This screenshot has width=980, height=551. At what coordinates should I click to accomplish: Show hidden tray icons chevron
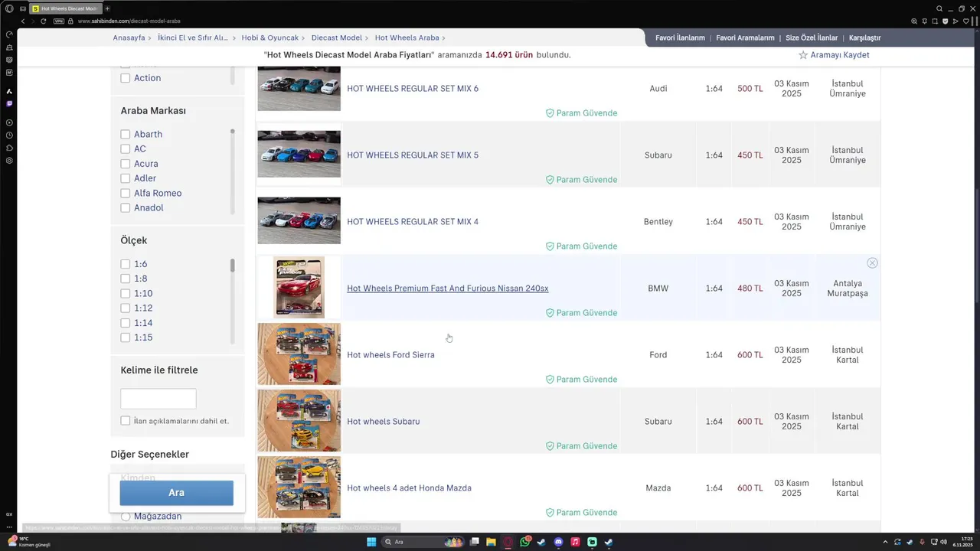click(886, 542)
